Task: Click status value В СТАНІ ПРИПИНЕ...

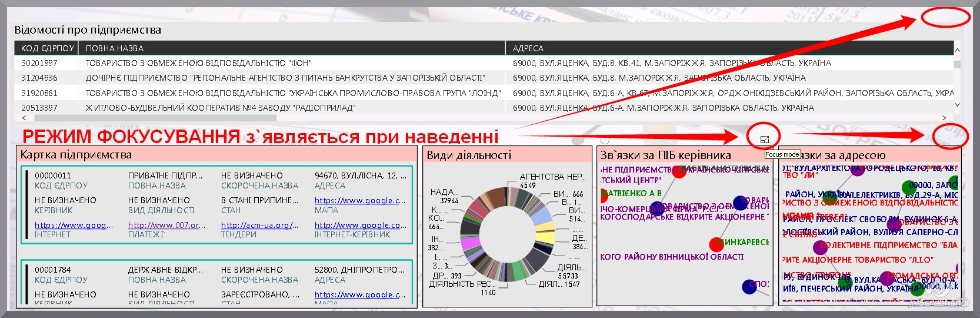Action: [x=260, y=200]
